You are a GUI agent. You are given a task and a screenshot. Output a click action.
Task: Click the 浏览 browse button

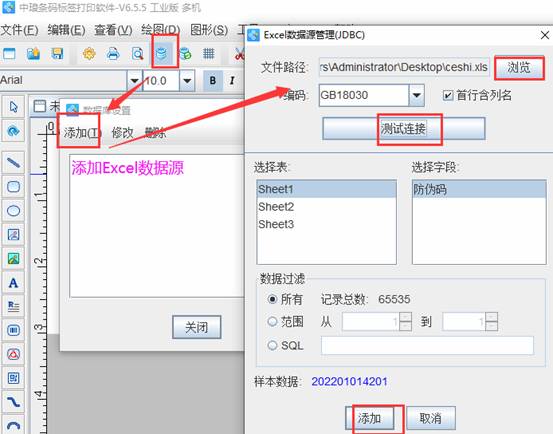click(519, 67)
